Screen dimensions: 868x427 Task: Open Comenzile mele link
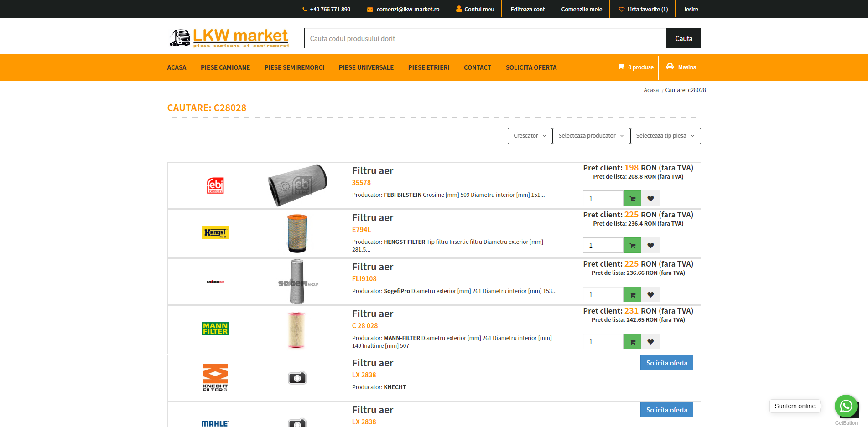(x=582, y=9)
